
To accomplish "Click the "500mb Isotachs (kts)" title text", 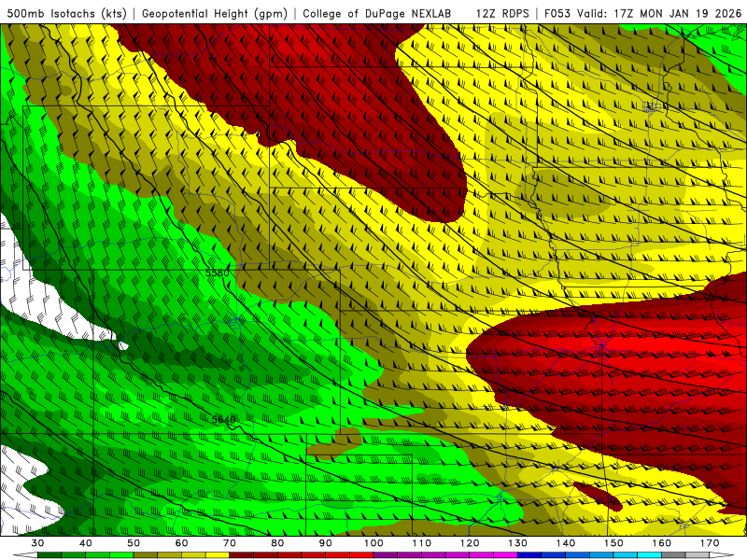I will click(66, 13).
